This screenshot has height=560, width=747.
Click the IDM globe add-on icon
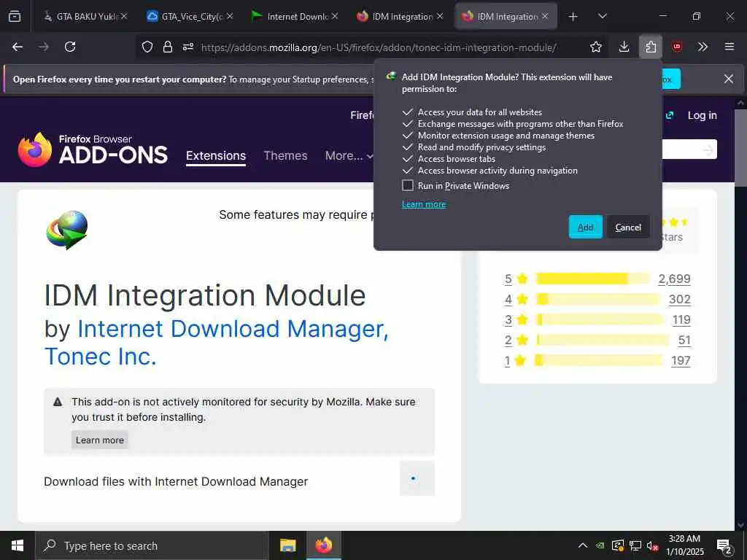[66, 230]
